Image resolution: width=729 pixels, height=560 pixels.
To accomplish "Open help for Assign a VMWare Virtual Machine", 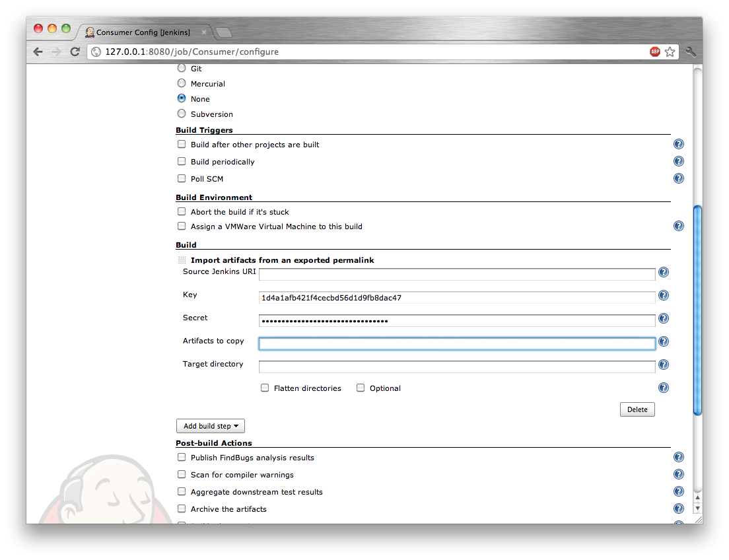I will coord(679,226).
